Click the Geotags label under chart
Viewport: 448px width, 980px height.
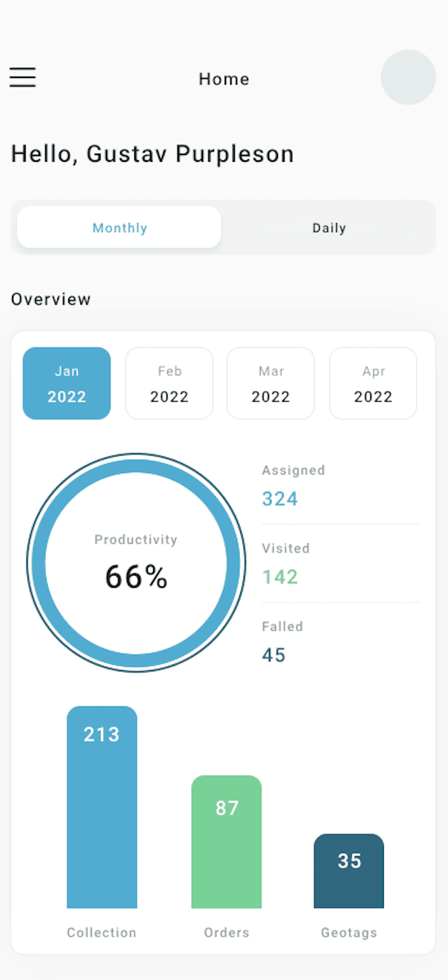349,933
